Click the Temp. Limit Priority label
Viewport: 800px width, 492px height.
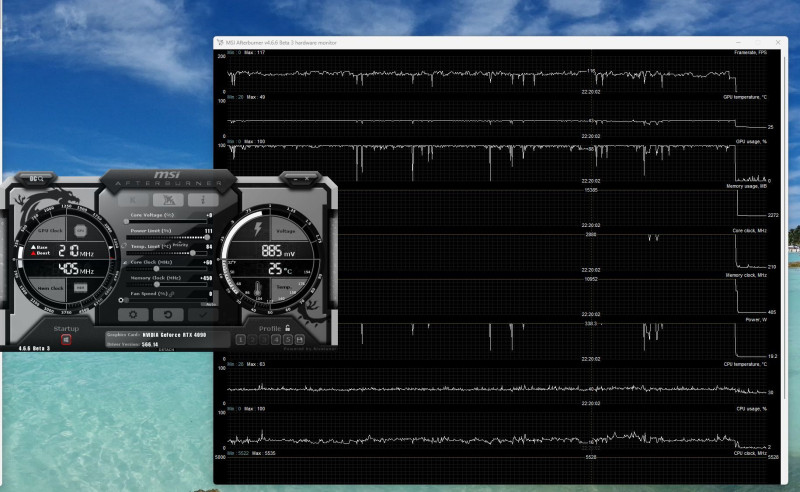click(x=180, y=244)
